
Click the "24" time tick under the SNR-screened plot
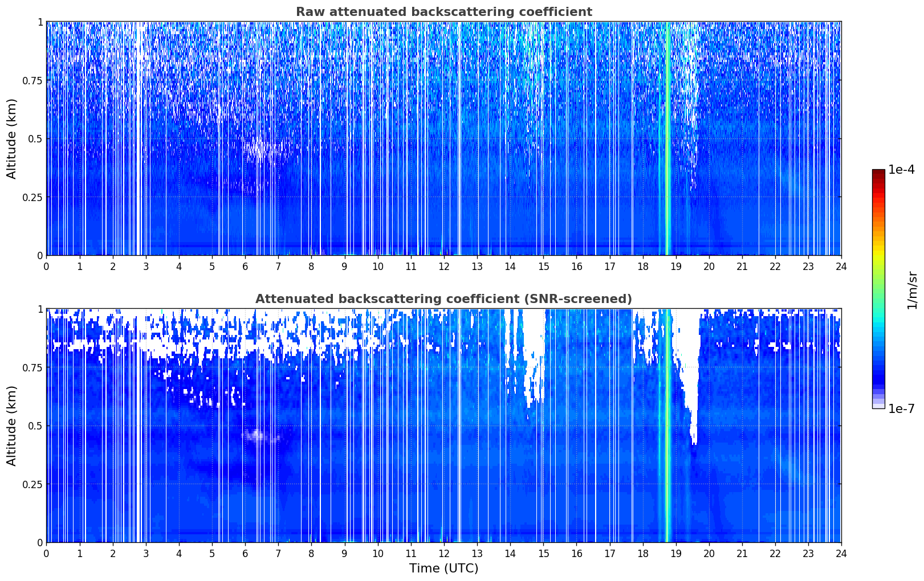tap(841, 553)
